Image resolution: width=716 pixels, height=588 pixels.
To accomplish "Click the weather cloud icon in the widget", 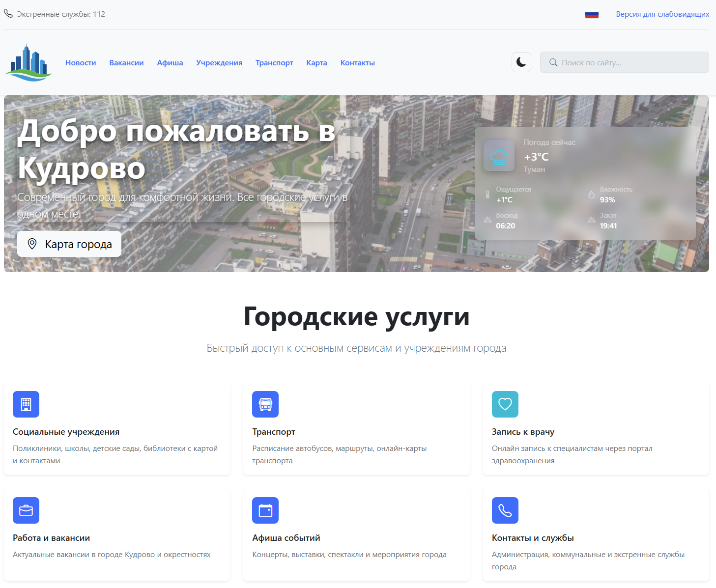I will pos(499,156).
